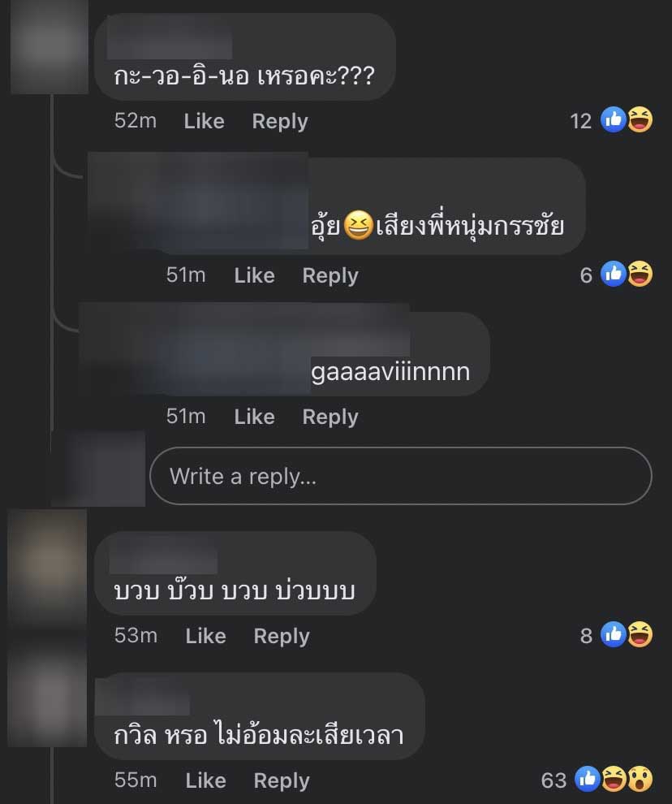The width and height of the screenshot is (672, 804).
Task: Click the laughing reaction beside count 8
Action: [x=640, y=634]
